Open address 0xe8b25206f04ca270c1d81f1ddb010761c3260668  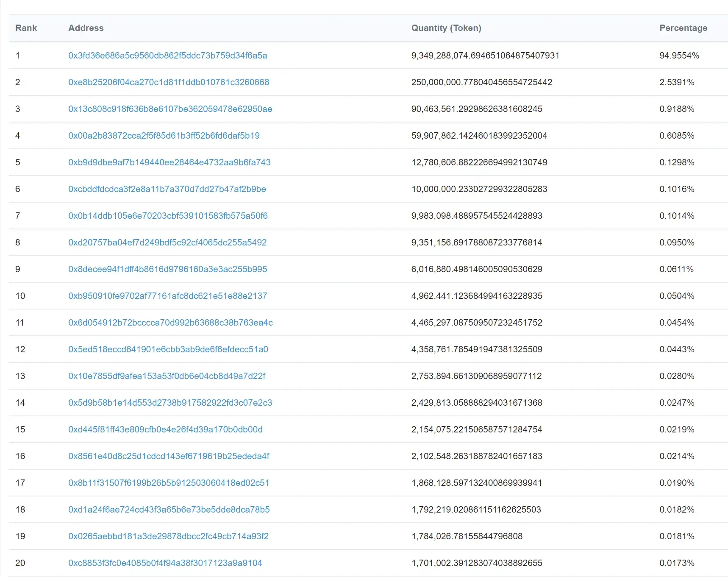pos(169,82)
